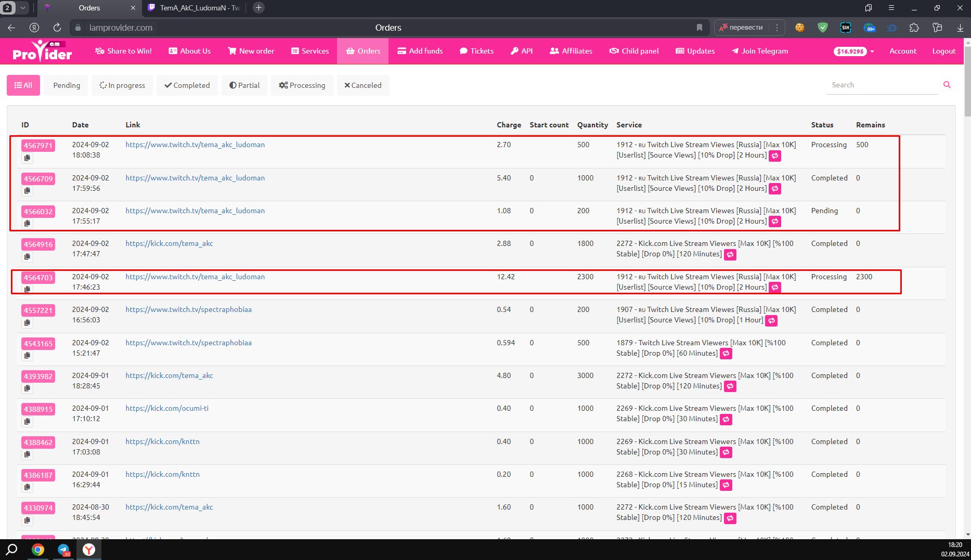971x560 pixels.
Task: Click the pink reorder icon for order 4543165
Action: (x=726, y=354)
